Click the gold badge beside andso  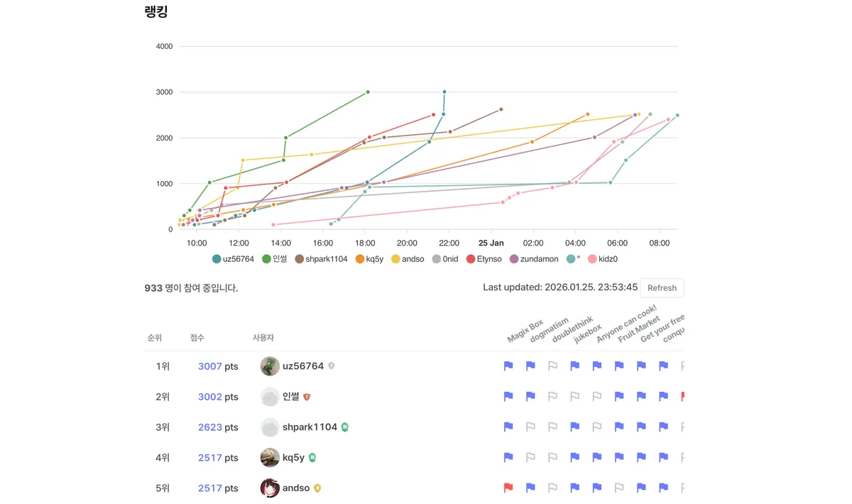tap(317, 488)
